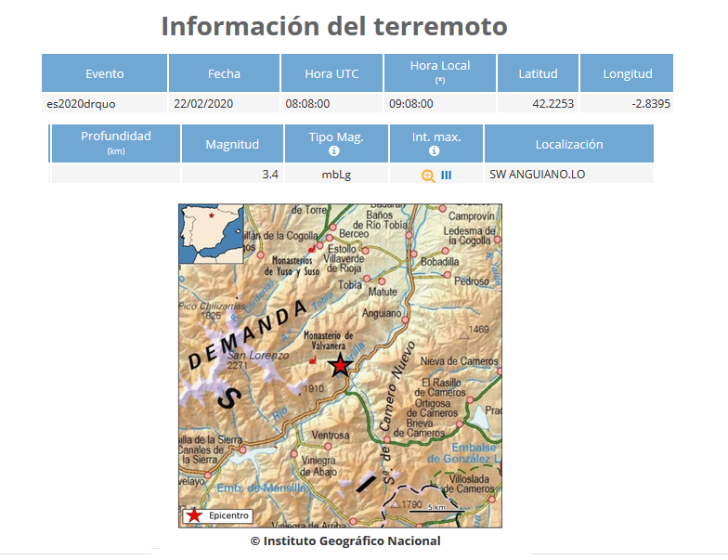728x560 pixels.
Task: Click Monasterios de Yuso y Suso label
Action: click(292, 266)
